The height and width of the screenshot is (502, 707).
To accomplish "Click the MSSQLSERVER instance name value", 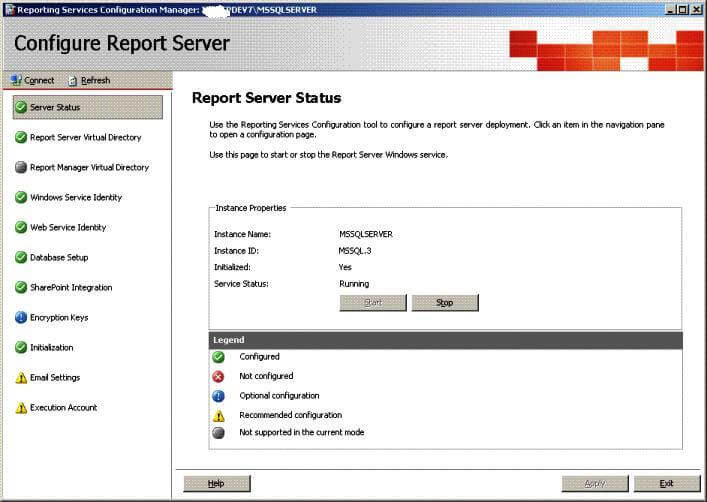I will point(366,234).
